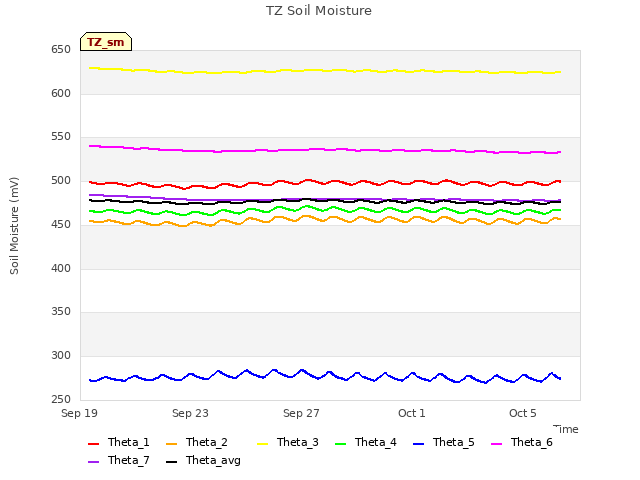Click the 250 y-axis tick label
640x480 pixels.
tap(61, 399)
